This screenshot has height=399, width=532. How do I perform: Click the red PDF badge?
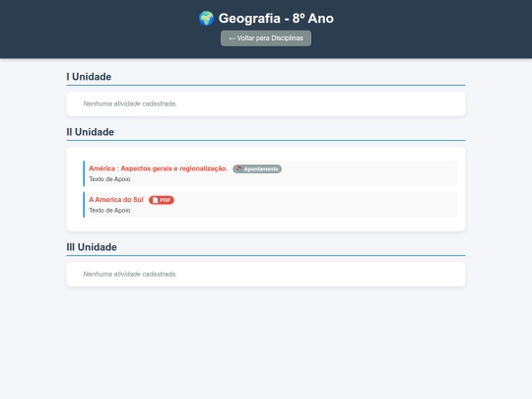(162, 200)
